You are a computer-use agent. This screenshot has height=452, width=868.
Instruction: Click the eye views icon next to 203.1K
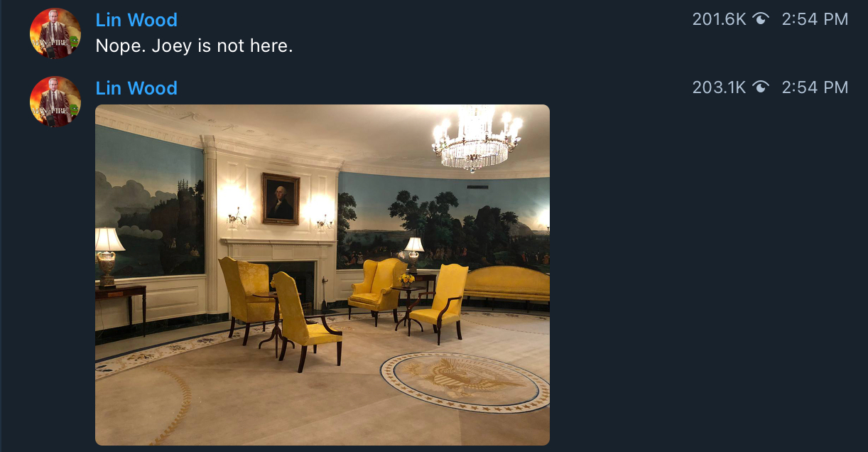(x=761, y=87)
